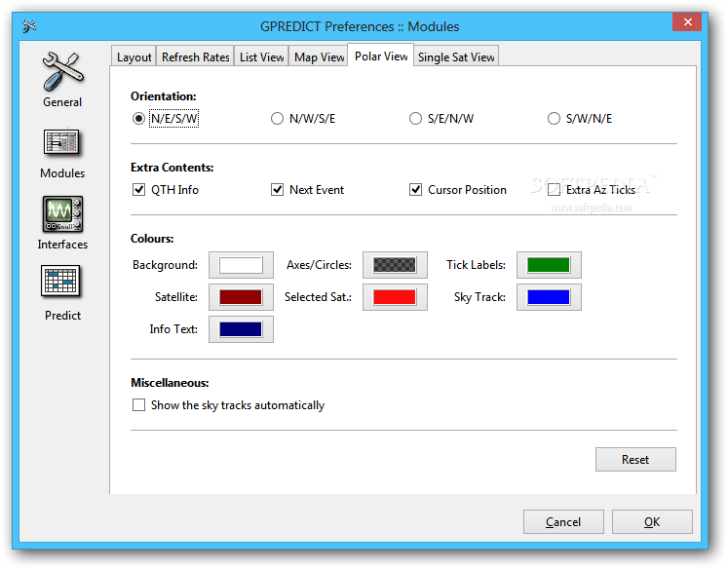Select the Modules section icon
Screen dimensions: 728x569
coord(61,142)
